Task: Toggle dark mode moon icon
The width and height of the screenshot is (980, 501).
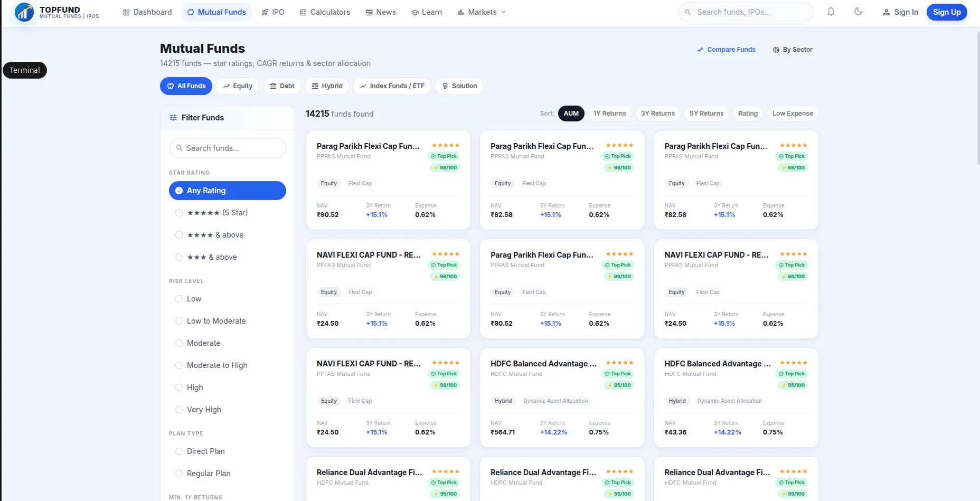Action: pos(859,12)
